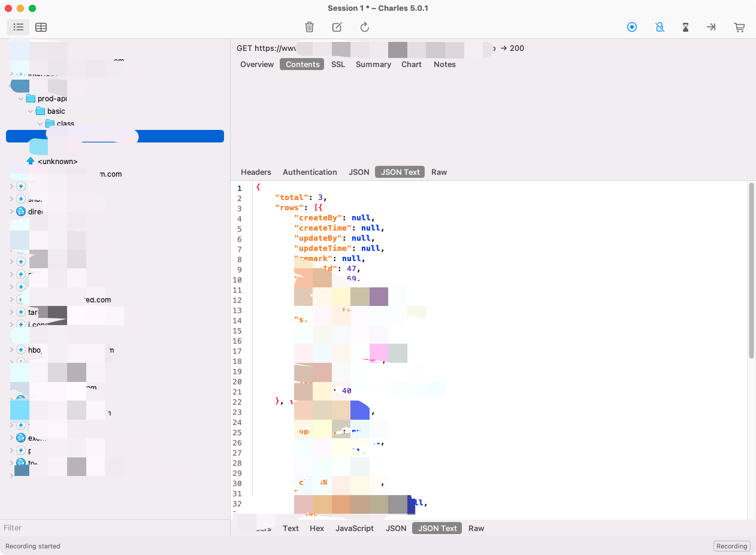Click the prod-api folder icon
The height and width of the screenshot is (555, 756).
click(31, 98)
